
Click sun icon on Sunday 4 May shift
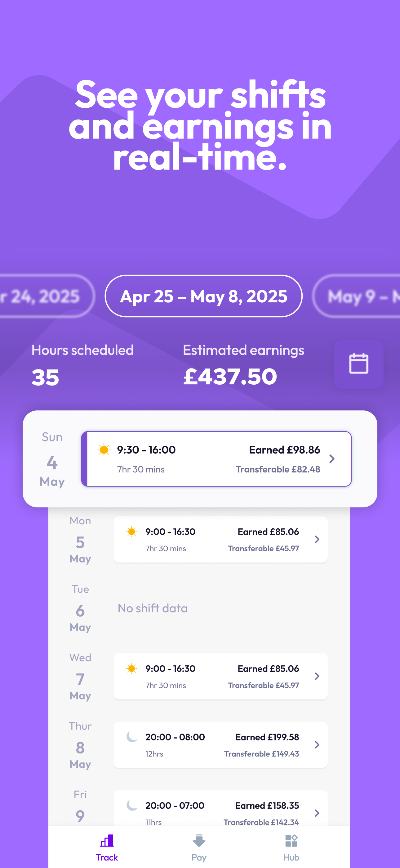[x=104, y=450]
